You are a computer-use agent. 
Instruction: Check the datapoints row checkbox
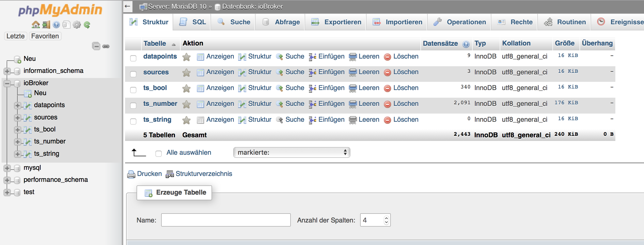133,58
